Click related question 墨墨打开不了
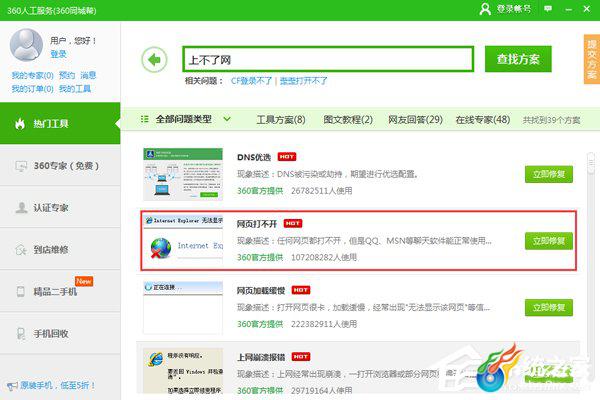Image resolution: width=600 pixels, height=400 pixels. point(303,81)
